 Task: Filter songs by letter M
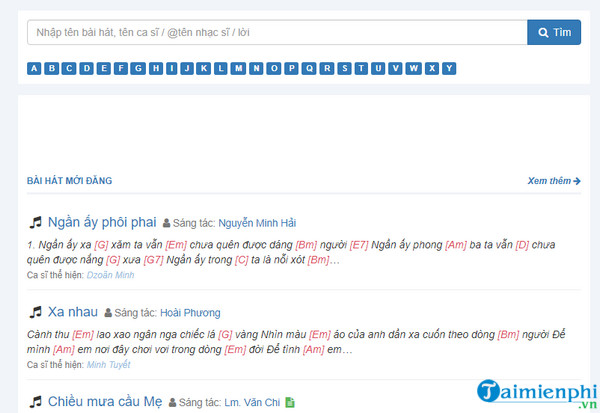(x=238, y=69)
